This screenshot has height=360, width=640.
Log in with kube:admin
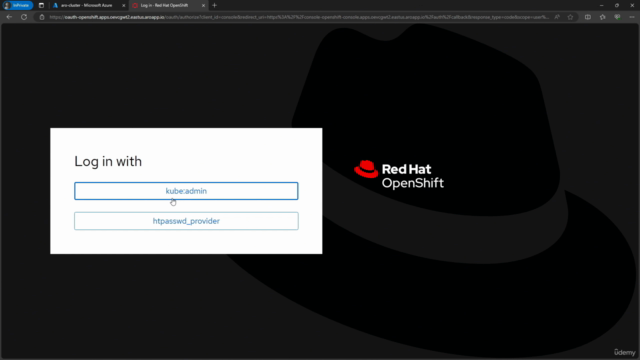186,191
